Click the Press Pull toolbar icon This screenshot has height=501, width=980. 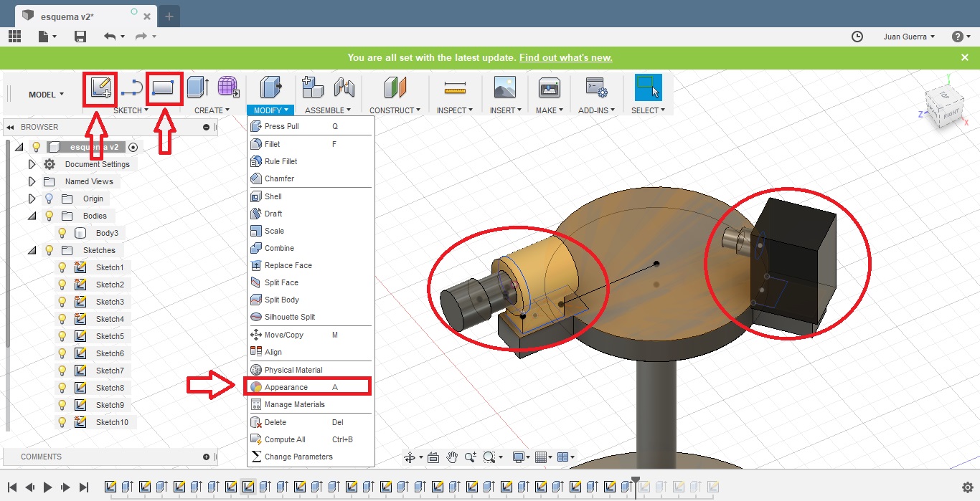coord(270,87)
